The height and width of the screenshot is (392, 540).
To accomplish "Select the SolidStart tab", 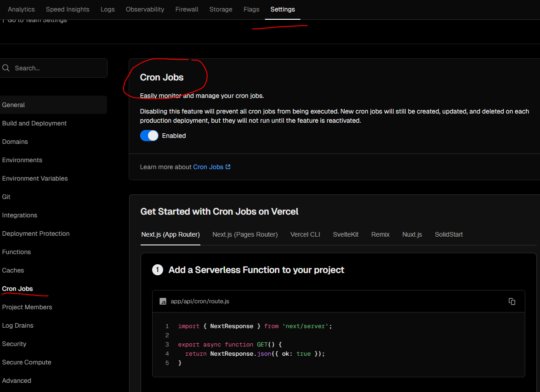I will pos(449,234).
